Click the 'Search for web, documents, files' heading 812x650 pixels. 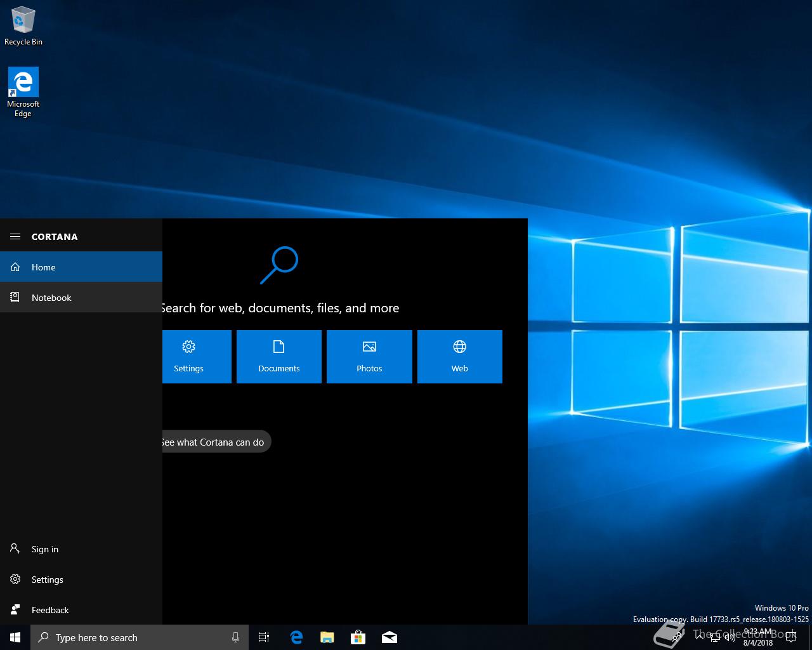pos(281,308)
